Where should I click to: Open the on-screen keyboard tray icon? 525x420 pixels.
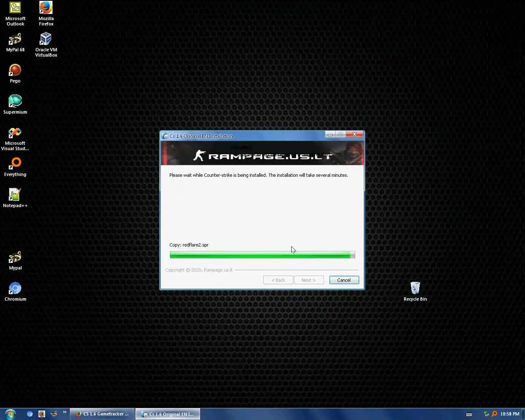point(469,414)
